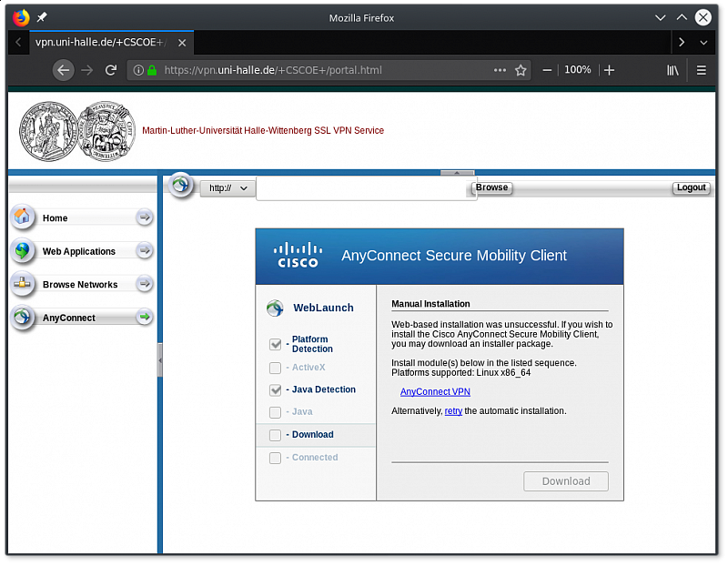
Task: Open the Firefox hamburger menu
Action: [x=701, y=70]
